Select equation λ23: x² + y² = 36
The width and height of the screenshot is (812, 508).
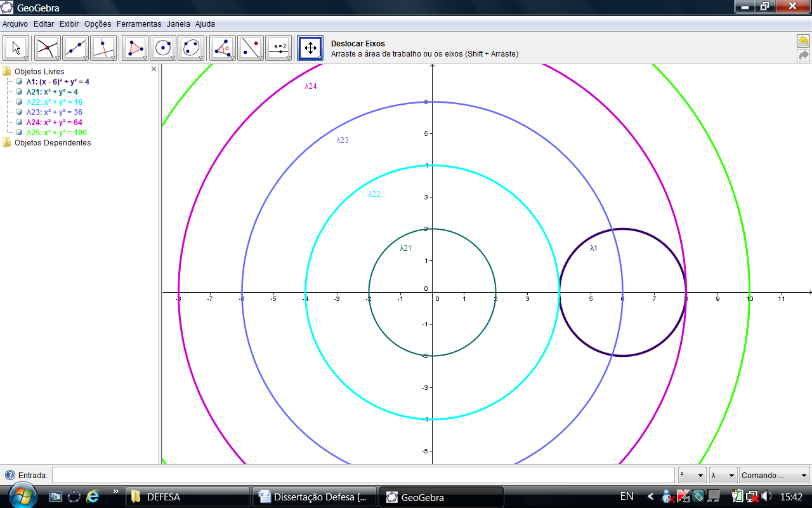point(55,112)
